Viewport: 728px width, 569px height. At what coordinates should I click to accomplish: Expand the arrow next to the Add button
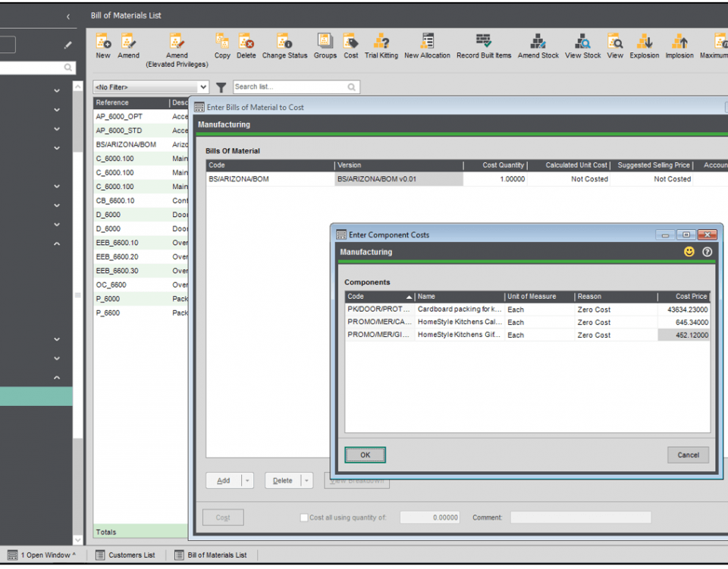coord(247,481)
